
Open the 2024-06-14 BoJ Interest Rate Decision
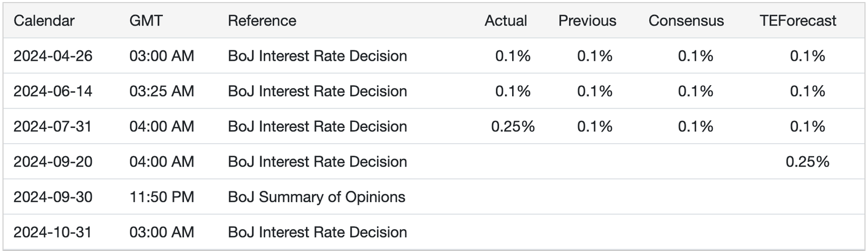point(317,91)
